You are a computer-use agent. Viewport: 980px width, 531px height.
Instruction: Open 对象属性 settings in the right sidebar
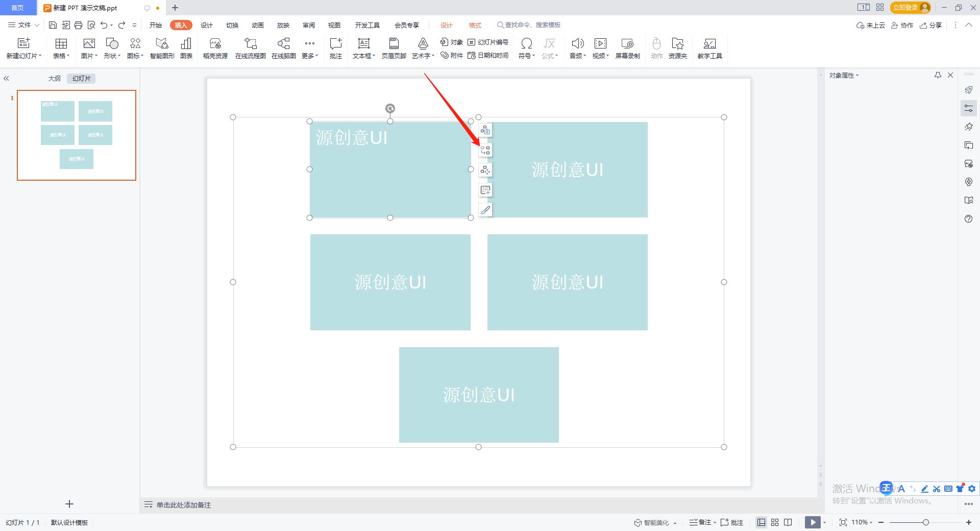(x=969, y=108)
